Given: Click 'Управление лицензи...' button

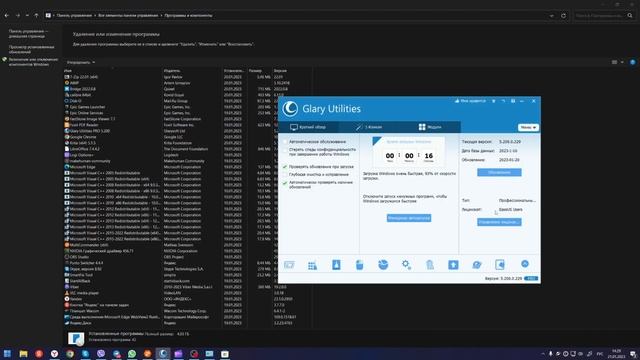Looking at the screenshot, I should (499, 222).
